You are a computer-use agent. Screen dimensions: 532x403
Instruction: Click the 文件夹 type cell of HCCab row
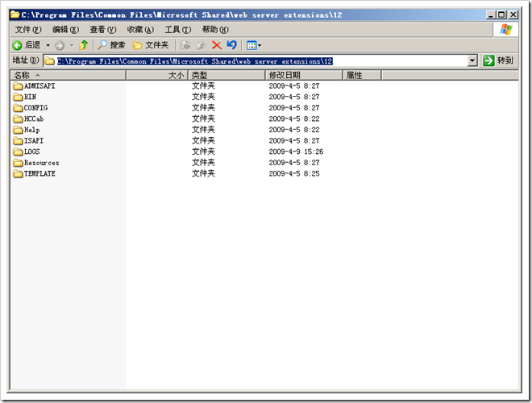pyautogui.click(x=203, y=118)
